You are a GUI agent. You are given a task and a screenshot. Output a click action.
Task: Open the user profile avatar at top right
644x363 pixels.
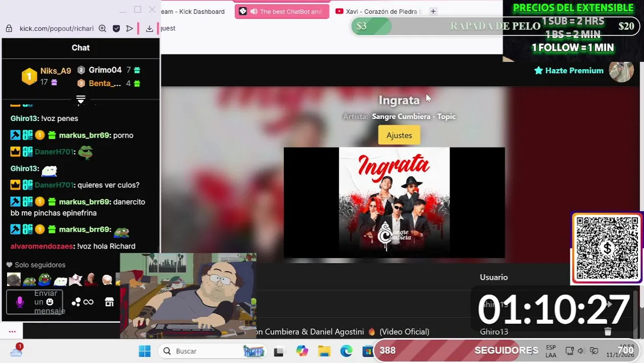click(621, 71)
